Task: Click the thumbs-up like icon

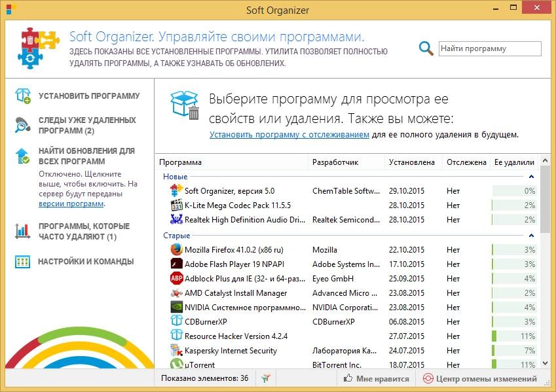Action: click(348, 378)
